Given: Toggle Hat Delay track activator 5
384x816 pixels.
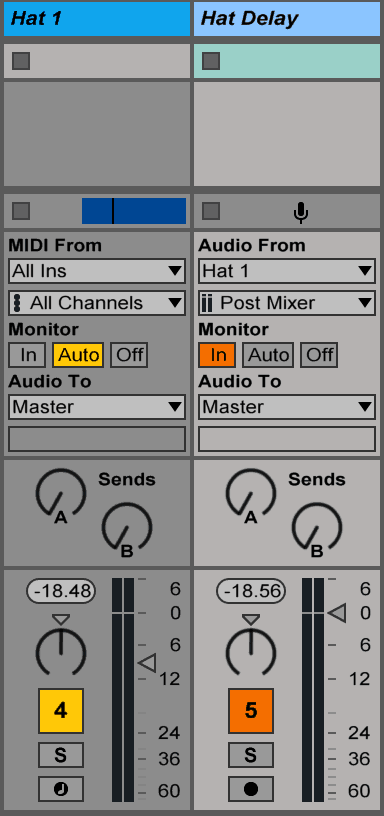Looking at the screenshot, I should pyautogui.click(x=251, y=710).
